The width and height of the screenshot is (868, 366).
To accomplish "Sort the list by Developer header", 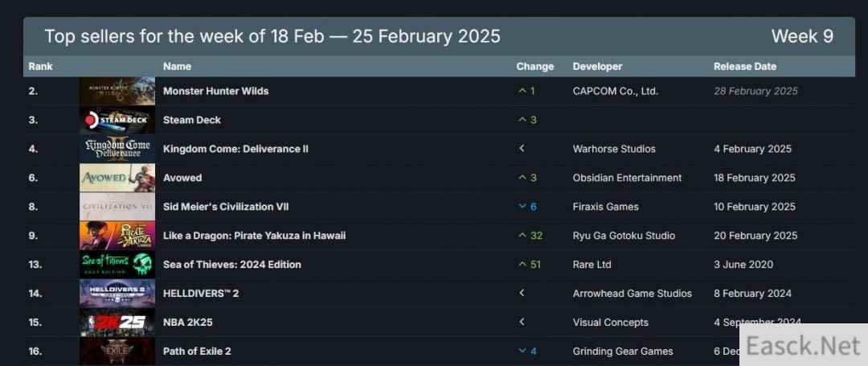I will point(597,67).
